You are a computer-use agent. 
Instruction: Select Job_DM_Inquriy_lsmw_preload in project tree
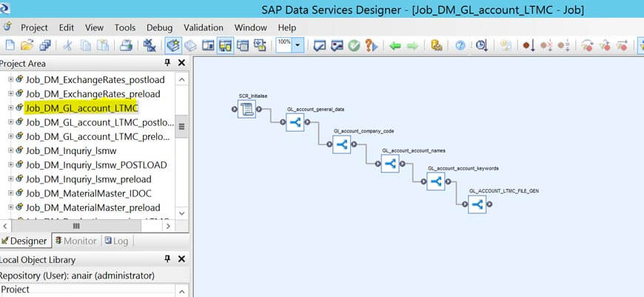[88, 179]
